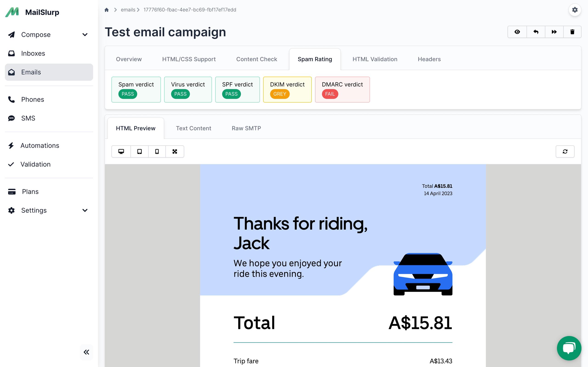Collapse the sidebar navigation
The image size is (588, 367).
[x=86, y=352]
